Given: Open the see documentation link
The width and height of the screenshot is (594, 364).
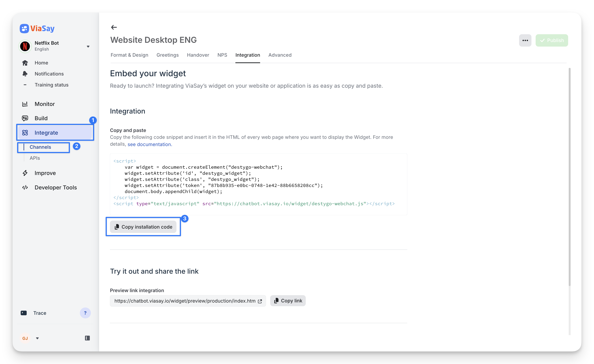Looking at the screenshot, I should pos(149,144).
